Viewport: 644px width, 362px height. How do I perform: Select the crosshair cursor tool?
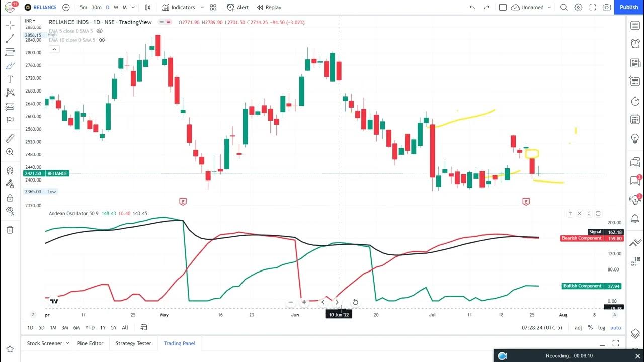pyautogui.click(x=10, y=25)
